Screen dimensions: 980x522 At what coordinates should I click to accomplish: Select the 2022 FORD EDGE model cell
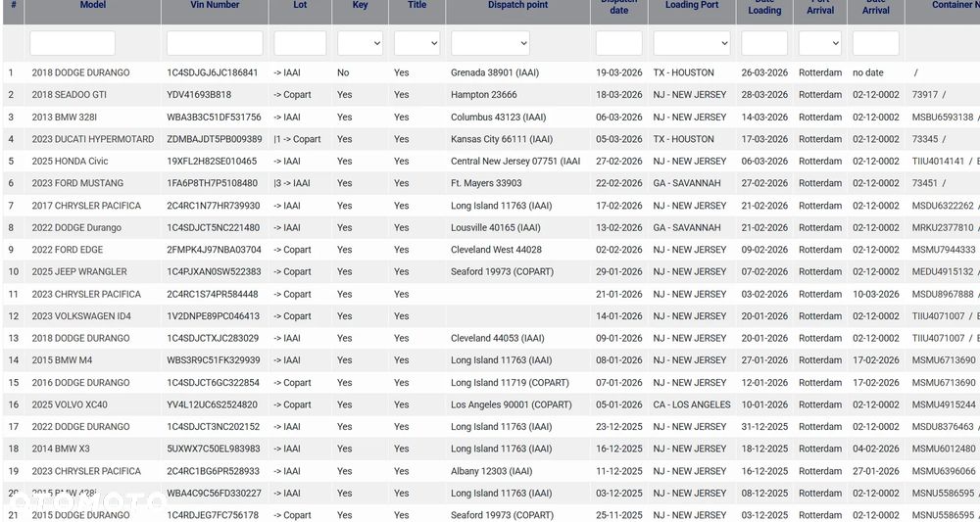68,250
